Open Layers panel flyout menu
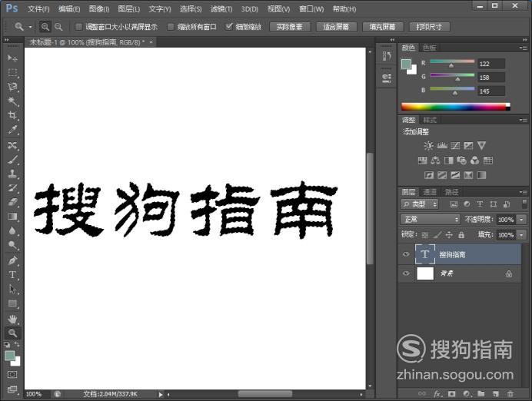The height and width of the screenshot is (401, 532). [x=523, y=192]
